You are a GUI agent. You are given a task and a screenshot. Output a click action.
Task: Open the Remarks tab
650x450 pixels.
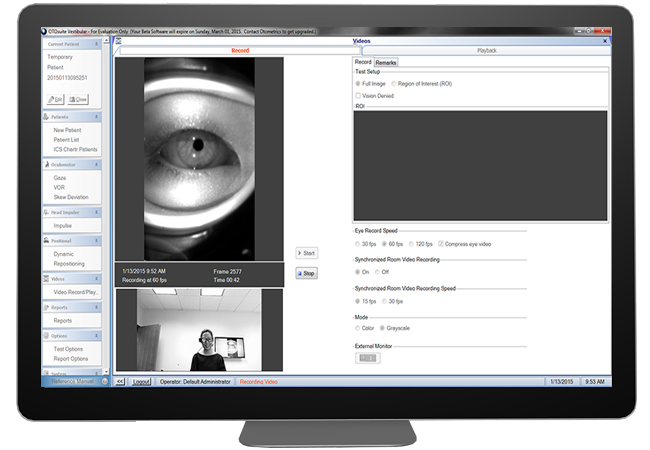[x=386, y=62]
